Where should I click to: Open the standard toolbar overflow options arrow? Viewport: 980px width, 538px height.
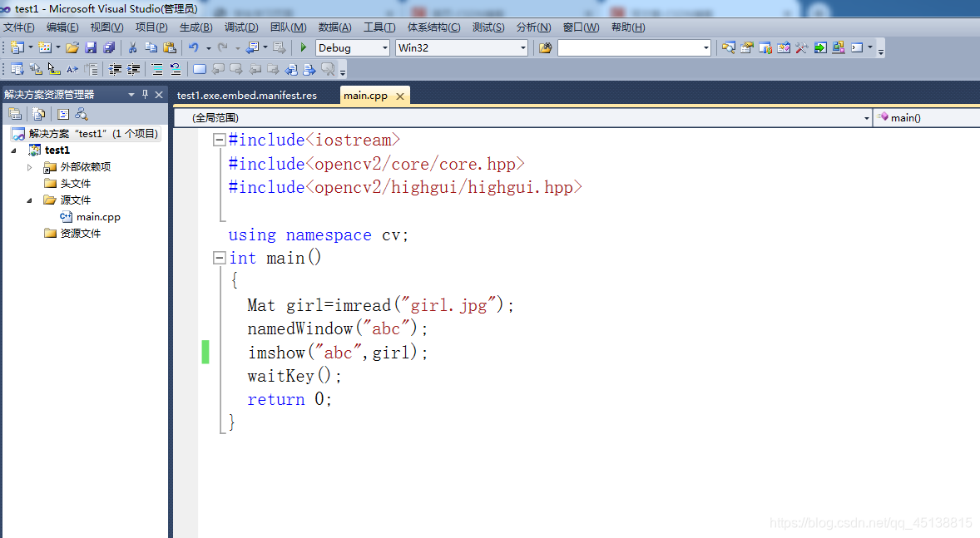[881, 50]
